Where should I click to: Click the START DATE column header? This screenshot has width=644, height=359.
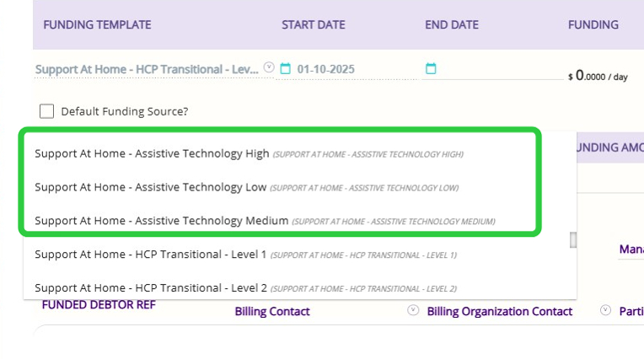313,24
